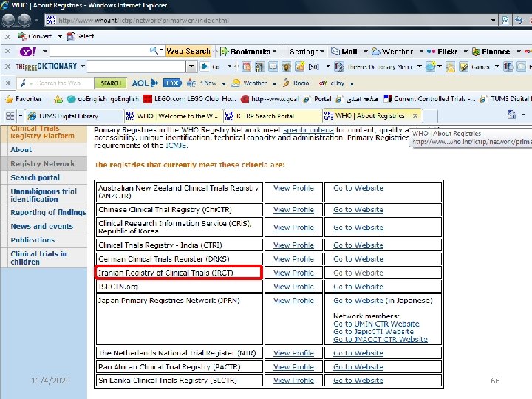Click the Add to Favorites Bar star icon
The image size is (532, 399).
pyautogui.click(x=58, y=99)
